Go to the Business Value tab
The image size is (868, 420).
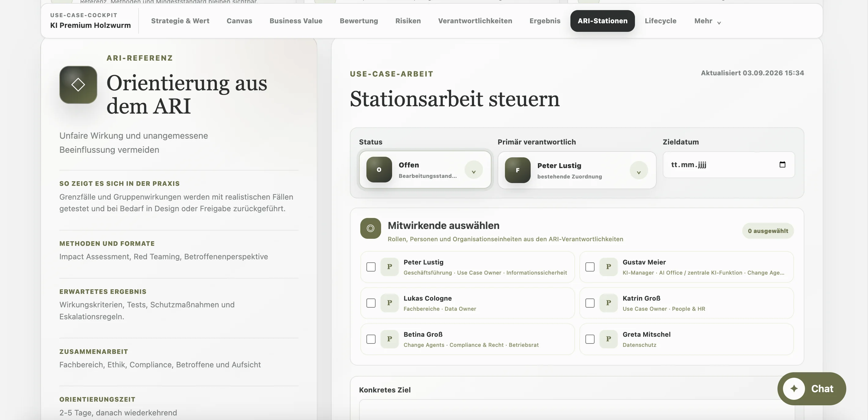coord(296,21)
